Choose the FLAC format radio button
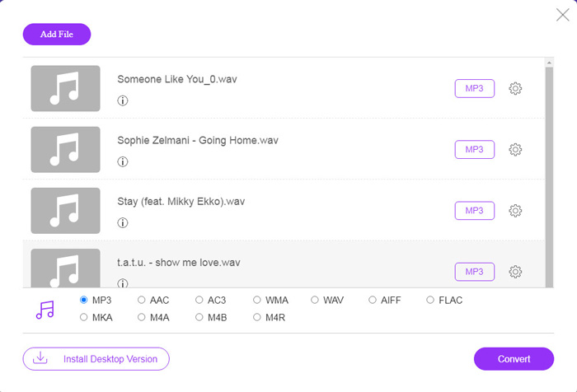 430,300
